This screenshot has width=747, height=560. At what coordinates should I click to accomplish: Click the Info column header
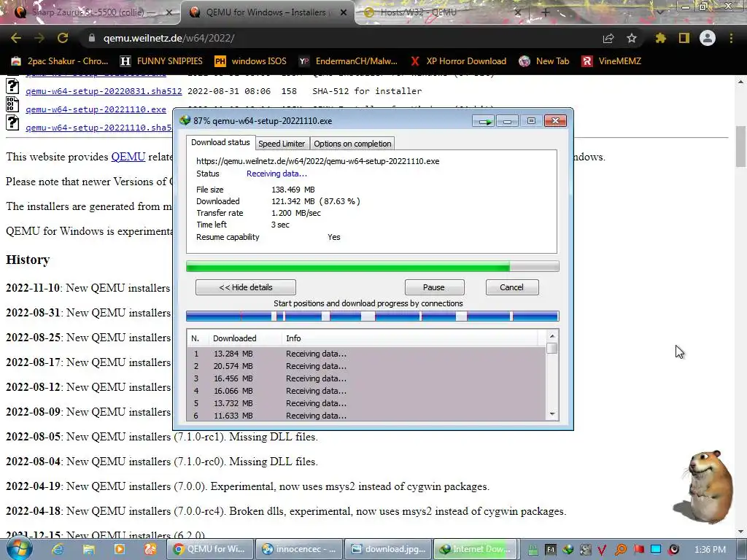tap(410, 338)
